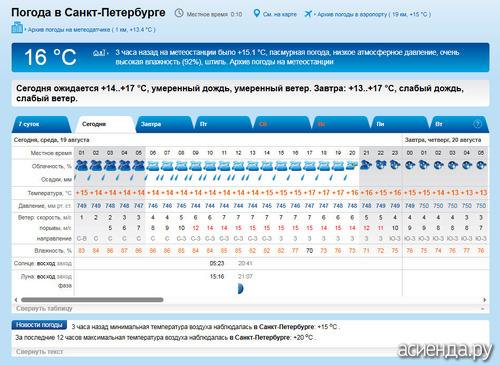Collapse the table via Свернуть таблицу

coord(44,308)
